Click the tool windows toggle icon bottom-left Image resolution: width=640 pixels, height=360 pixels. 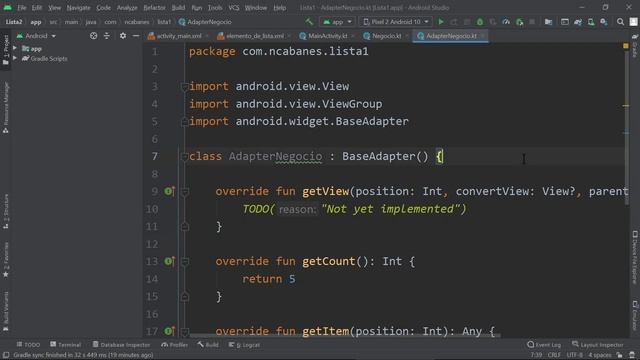6,355
